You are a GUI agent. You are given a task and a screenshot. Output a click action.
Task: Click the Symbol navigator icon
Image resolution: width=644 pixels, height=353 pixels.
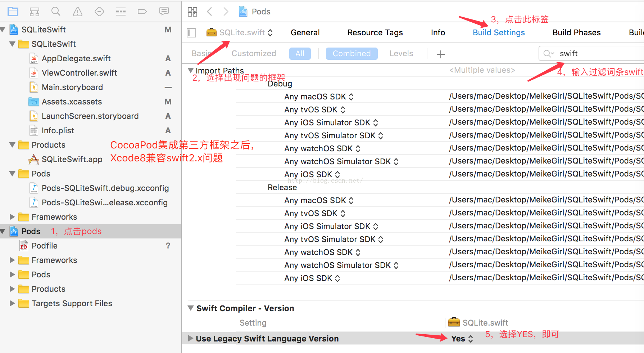35,11
